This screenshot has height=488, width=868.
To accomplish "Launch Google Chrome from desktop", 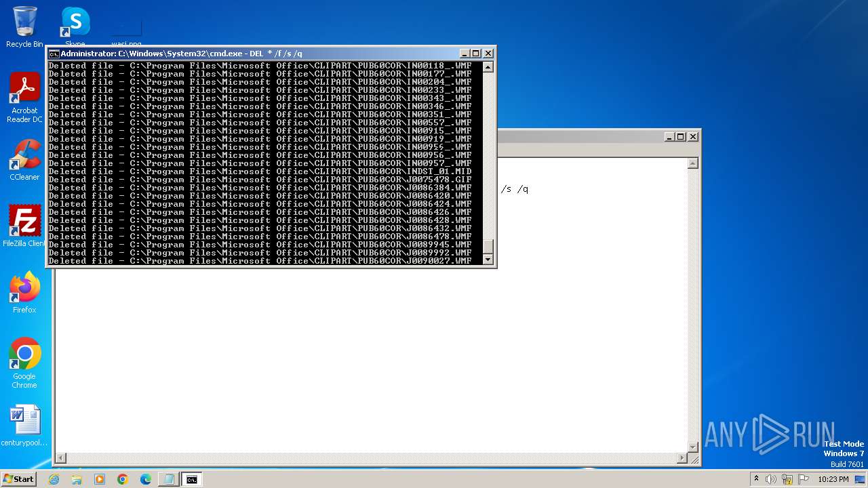I will [x=24, y=363].
